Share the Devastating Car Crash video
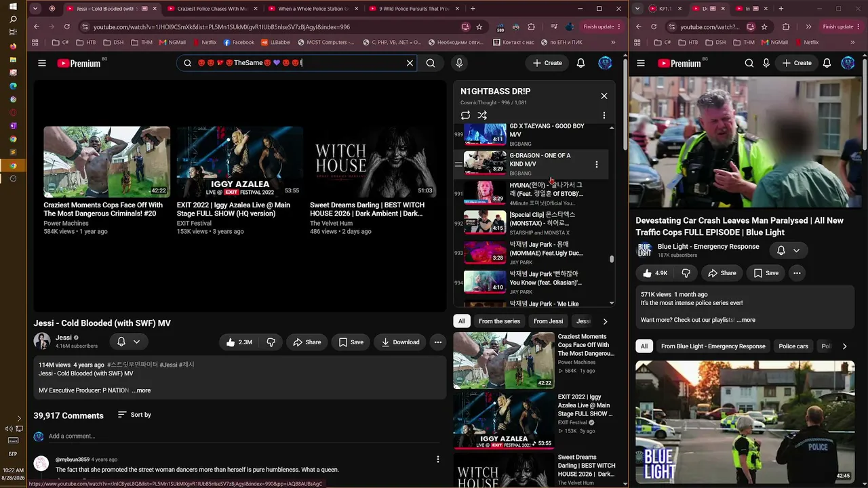The width and height of the screenshot is (868, 488). 722,273
